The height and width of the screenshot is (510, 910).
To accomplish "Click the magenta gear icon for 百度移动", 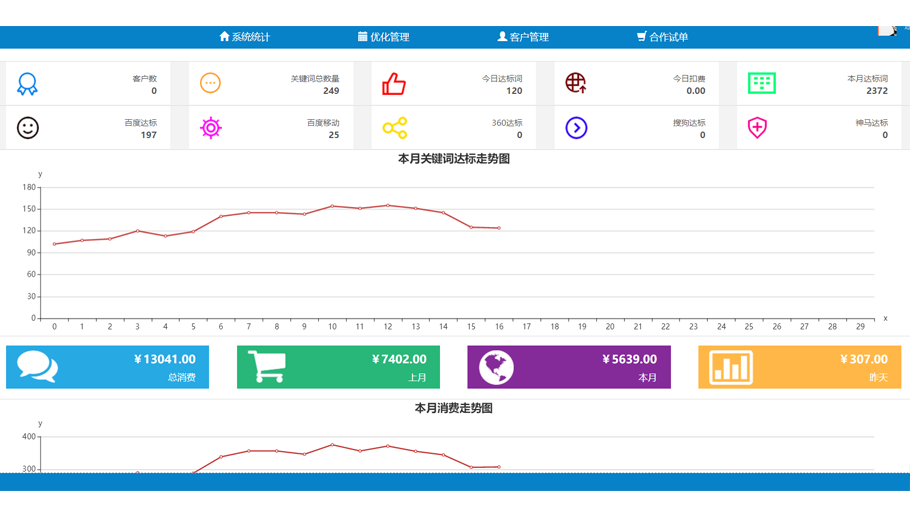I will coord(210,128).
